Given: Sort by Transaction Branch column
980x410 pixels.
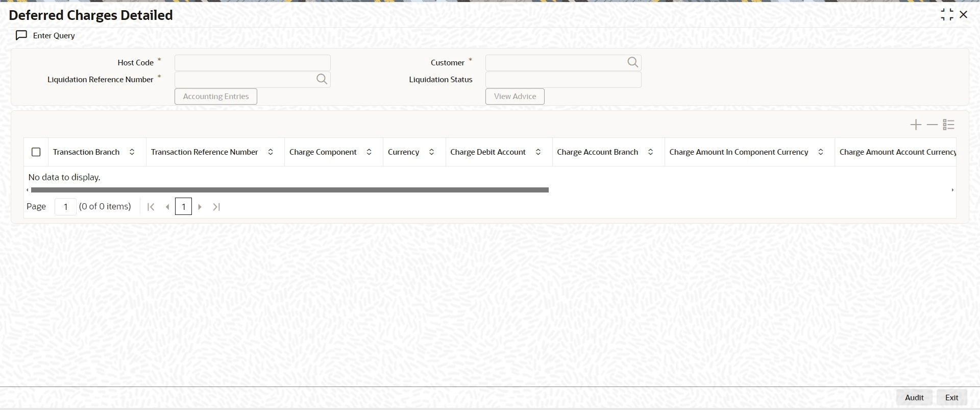Looking at the screenshot, I should 132,152.
